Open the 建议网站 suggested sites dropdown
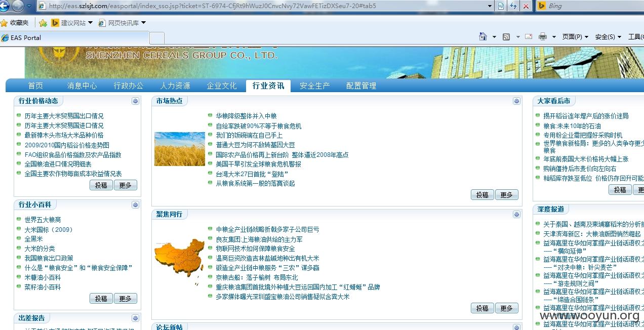 tap(72, 23)
